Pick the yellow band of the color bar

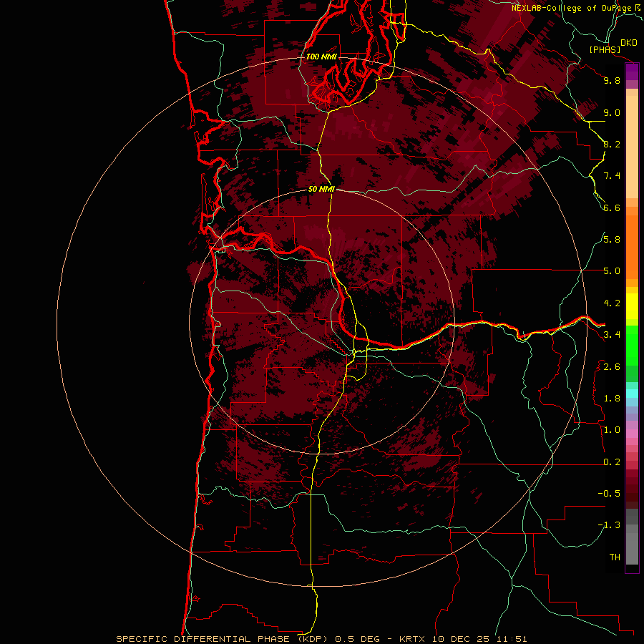pos(632,306)
